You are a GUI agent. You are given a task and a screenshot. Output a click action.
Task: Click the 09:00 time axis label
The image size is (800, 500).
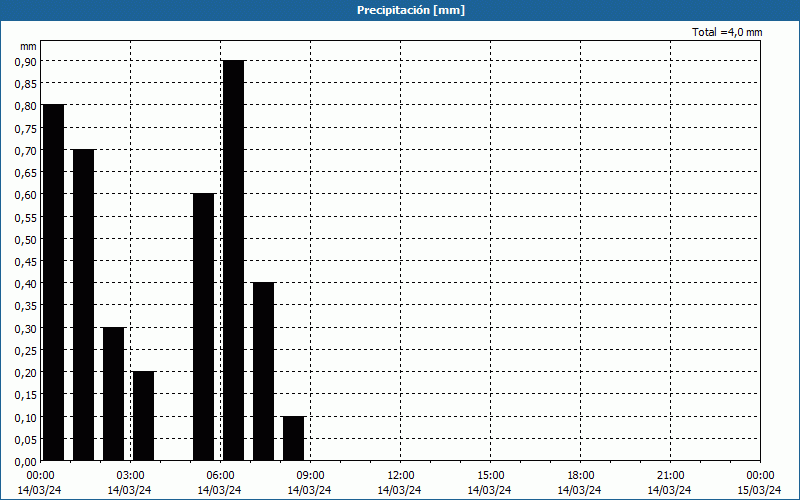coord(310,476)
